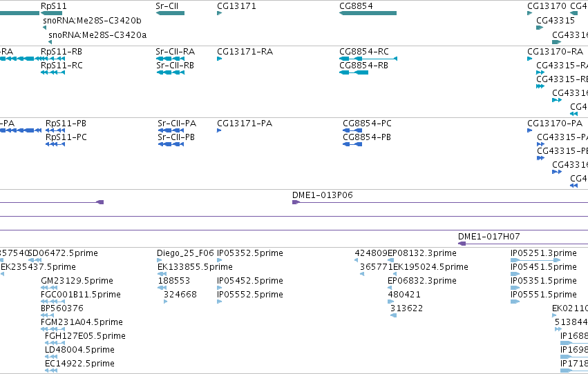This screenshot has width=588, height=374.
Task: Select EST EK195024.5prime
Action: coord(430,267)
